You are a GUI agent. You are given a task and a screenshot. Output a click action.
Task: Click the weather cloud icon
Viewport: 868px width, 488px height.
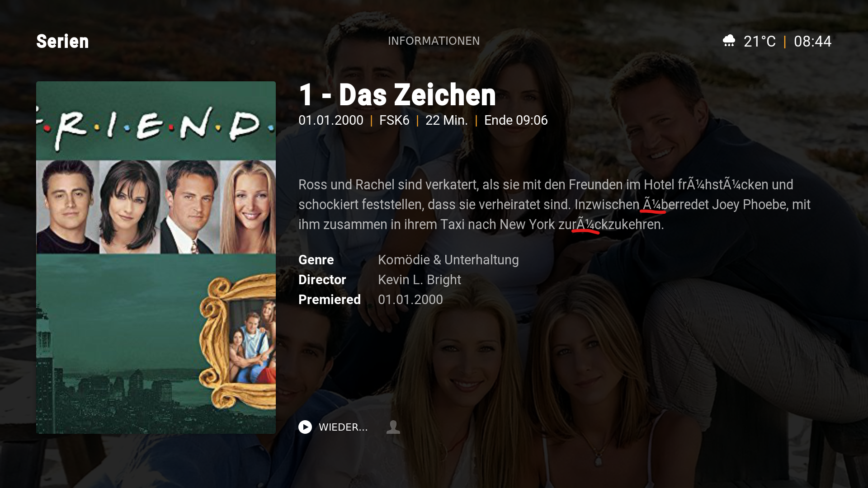coord(729,41)
